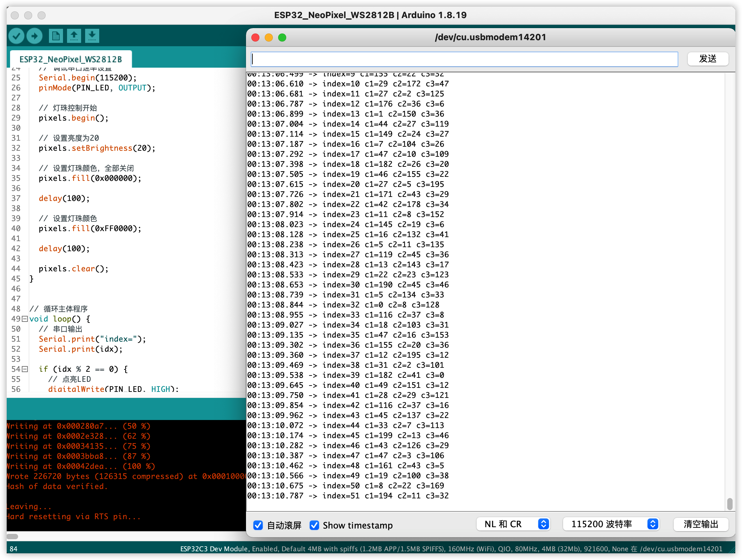Open the NL 和 CR line ending dropdown

(x=513, y=524)
